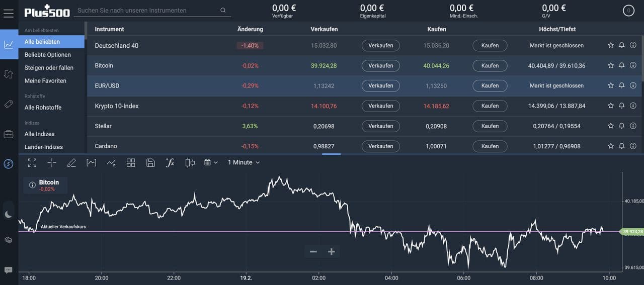Open the calendar date range dropdown
Image resolution: width=644 pixels, height=285 pixels.
(x=211, y=162)
